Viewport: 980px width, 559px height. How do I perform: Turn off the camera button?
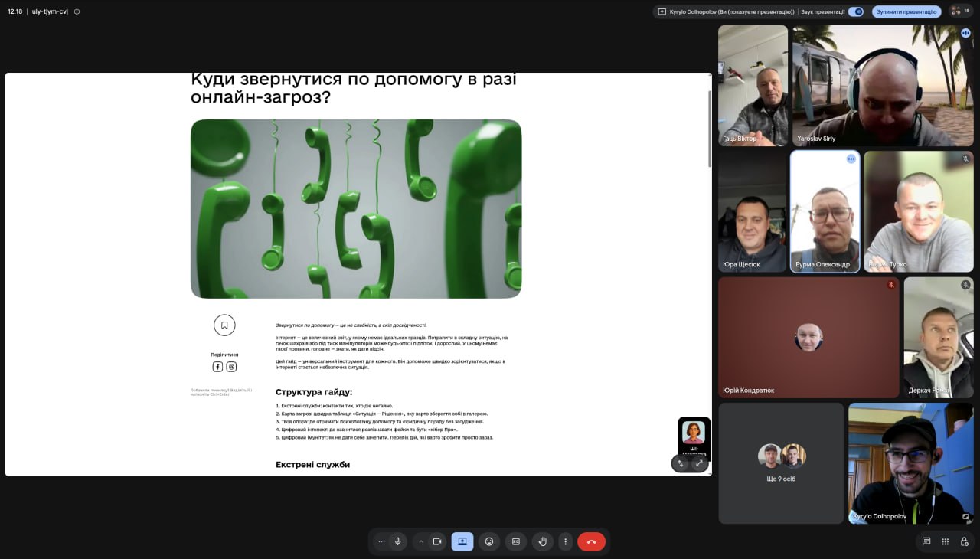(x=437, y=541)
